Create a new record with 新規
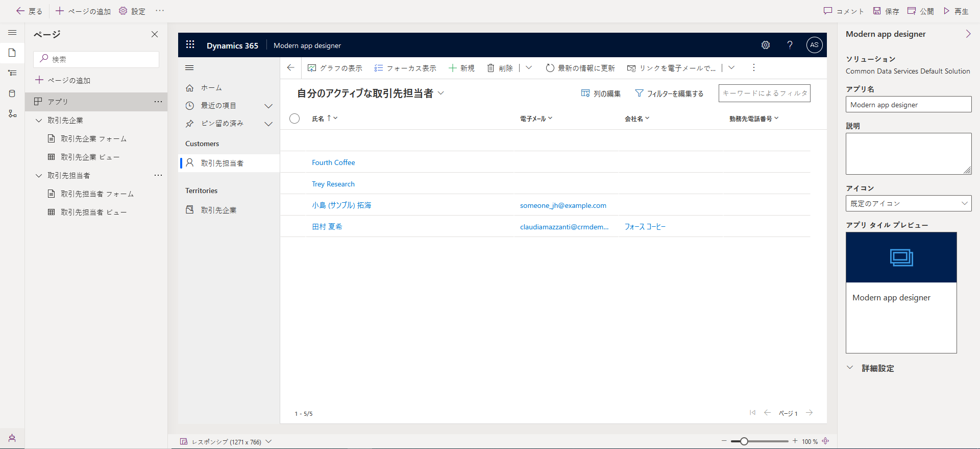 point(461,68)
